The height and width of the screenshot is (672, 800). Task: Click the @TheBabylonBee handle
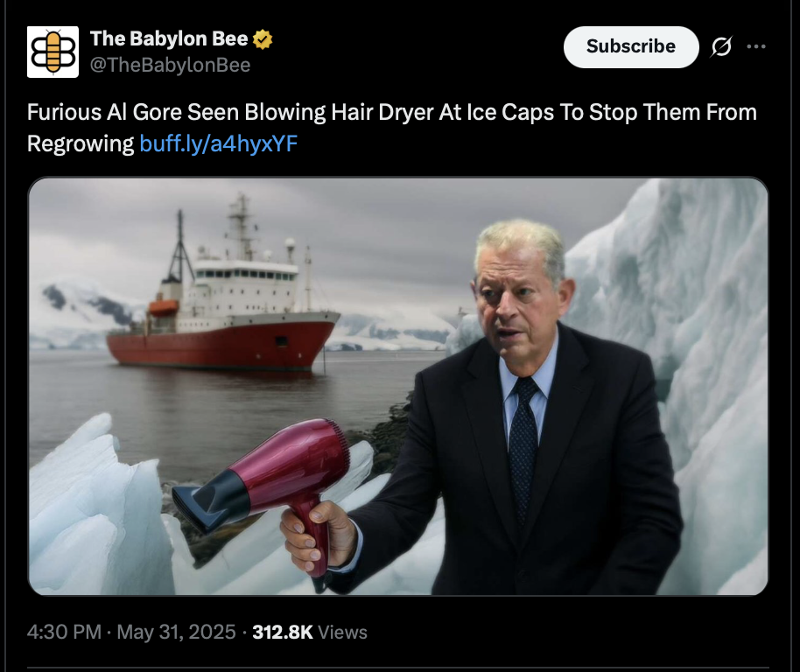pos(171,66)
